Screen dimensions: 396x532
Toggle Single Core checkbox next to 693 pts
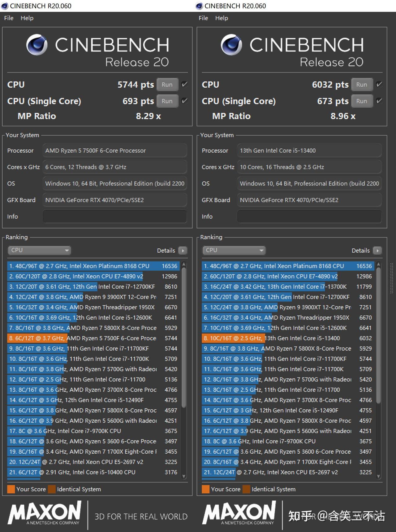(x=184, y=101)
